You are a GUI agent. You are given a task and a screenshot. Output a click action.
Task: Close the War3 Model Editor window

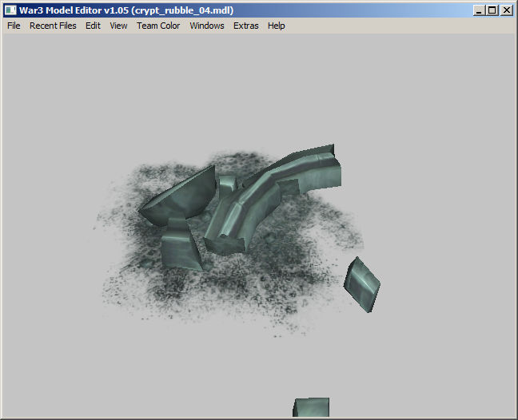[507, 10]
